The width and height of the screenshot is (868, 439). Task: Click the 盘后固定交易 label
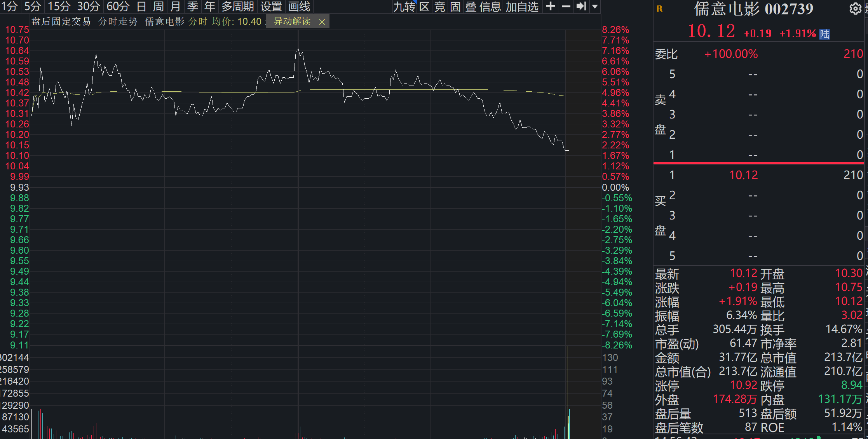61,21
